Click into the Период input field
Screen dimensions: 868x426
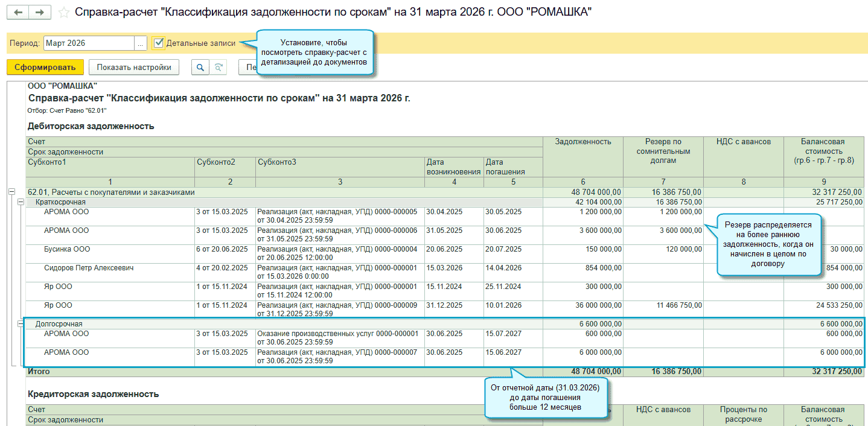point(88,43)
